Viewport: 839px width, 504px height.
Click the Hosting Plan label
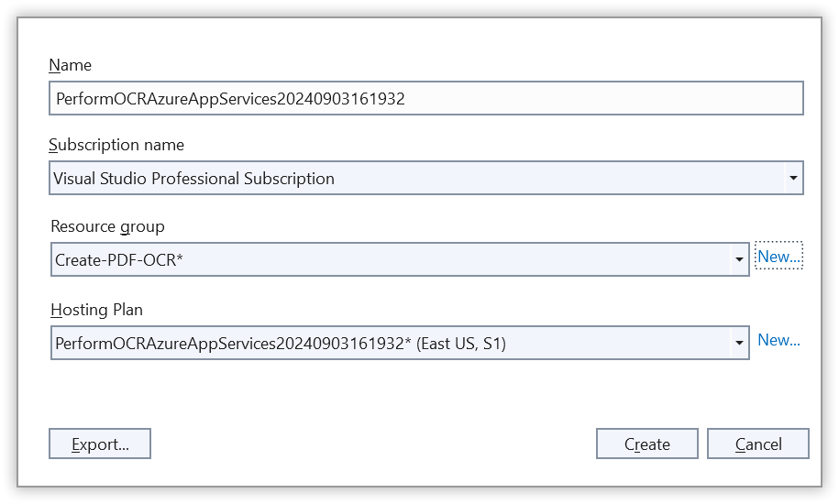click(x=96, y=310)
